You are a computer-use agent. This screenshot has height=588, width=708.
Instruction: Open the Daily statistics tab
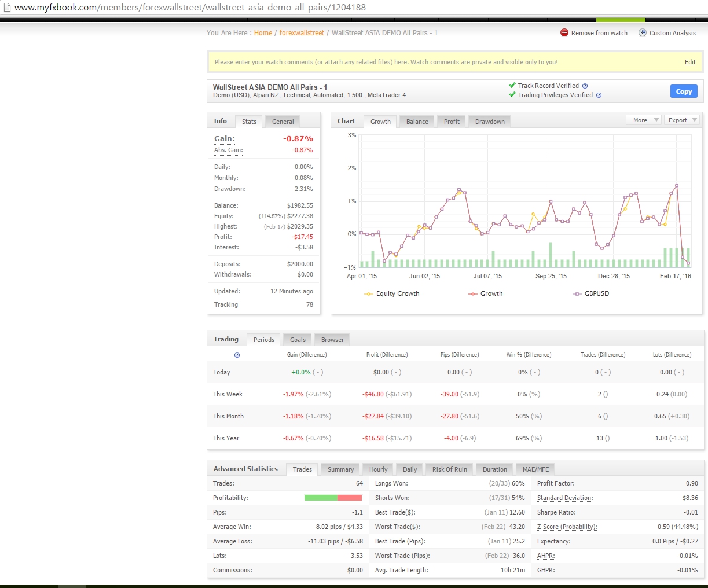pyautogui.click(x=410, y=469)
